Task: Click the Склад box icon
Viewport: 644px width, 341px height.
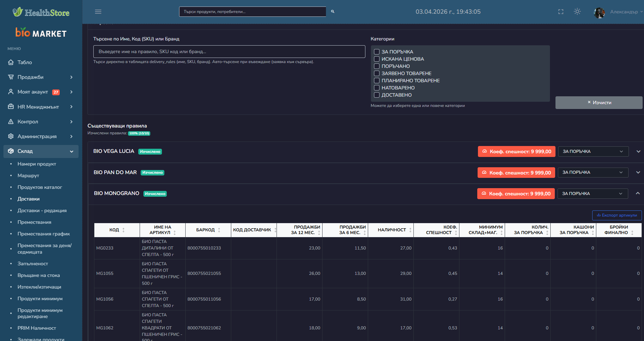Action: [x=11, y=151]
